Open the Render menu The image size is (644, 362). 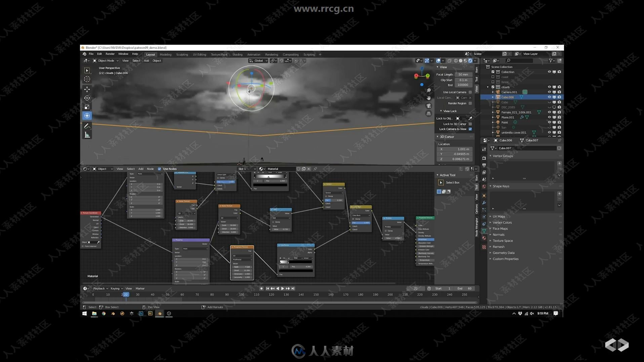(x=110, y=54)
